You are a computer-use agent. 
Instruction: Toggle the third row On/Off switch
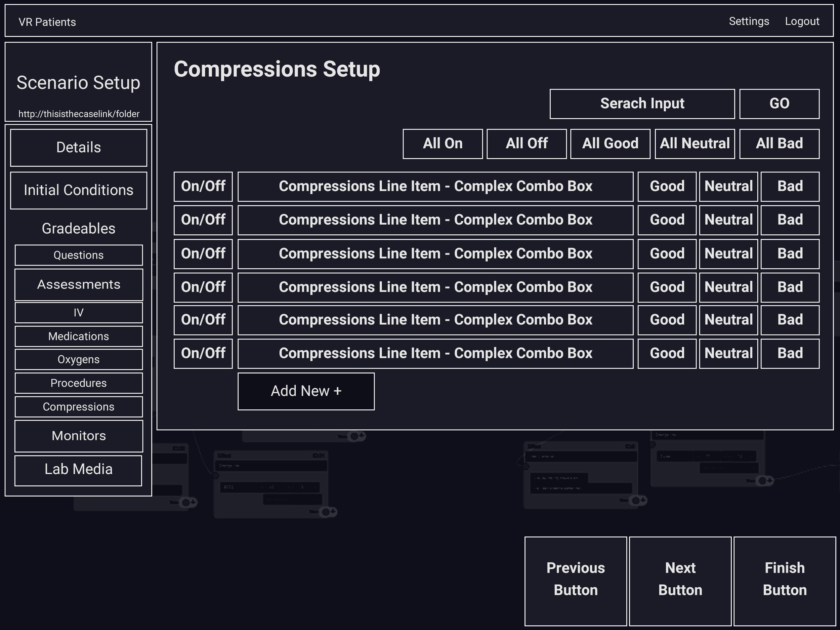203,254
